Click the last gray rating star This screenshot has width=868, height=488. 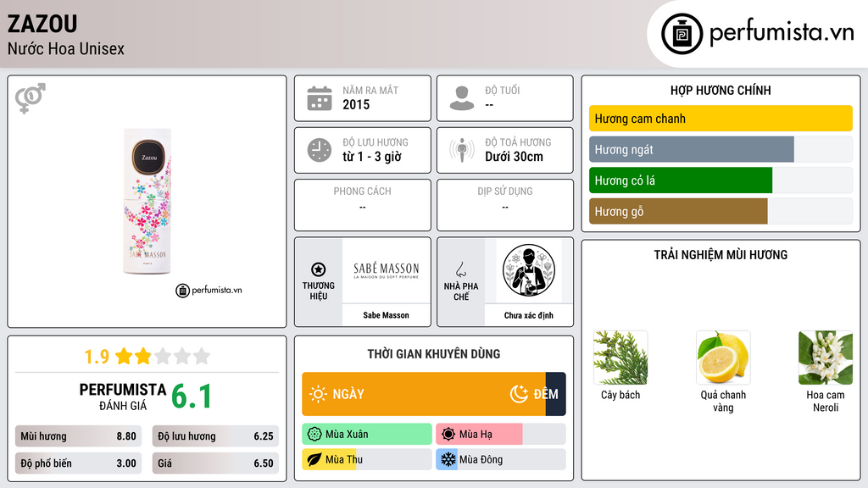click(202, 356)
